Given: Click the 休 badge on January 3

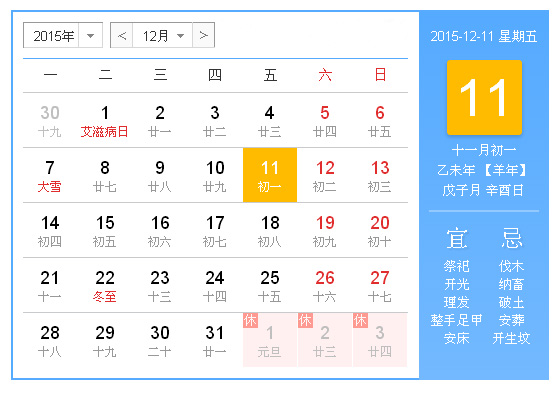Looking at the screenshot, I should [360, 320].
